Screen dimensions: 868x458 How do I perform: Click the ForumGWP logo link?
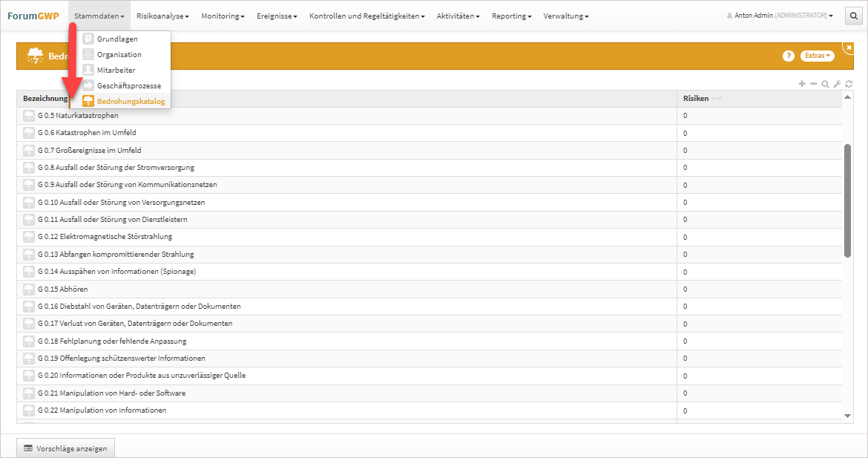pyautogui.click(x=33, y=16)
